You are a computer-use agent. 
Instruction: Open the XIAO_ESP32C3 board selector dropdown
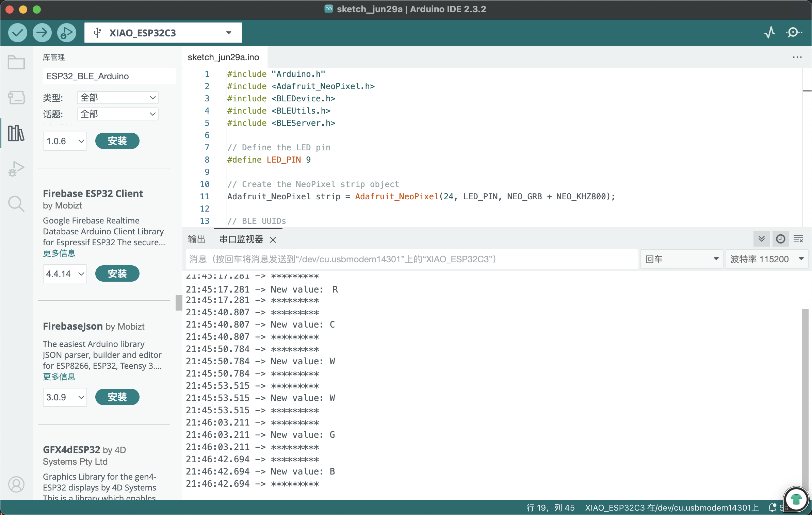[163, 33]
